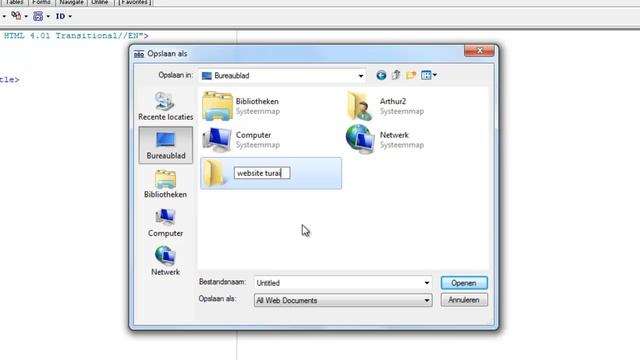Expand the ID toolbar dropdown arrow
Image resolution: width=640 pixels, height=360 pixels.
pos(70,17)
